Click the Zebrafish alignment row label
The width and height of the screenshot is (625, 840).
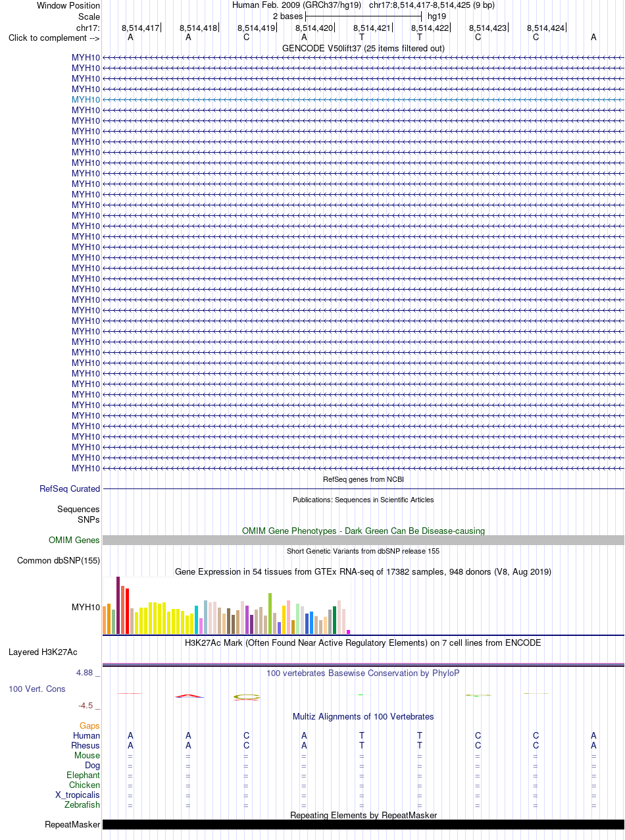[82, 805]
